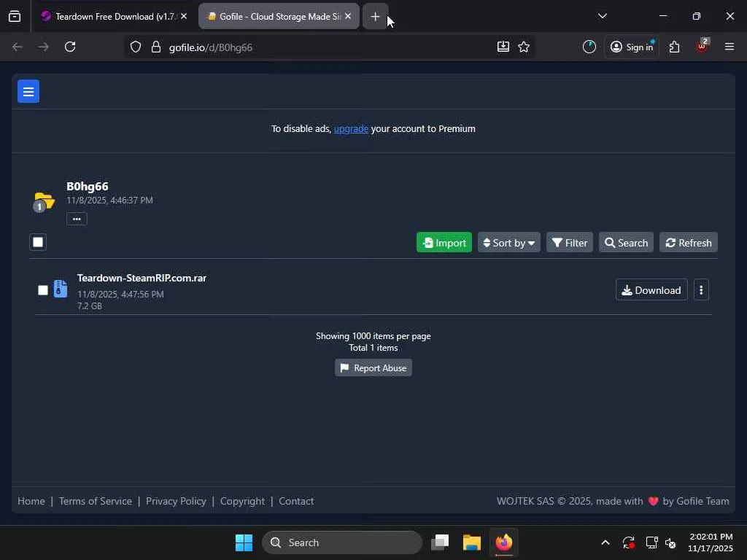Click the Report Abuse button
747x560 pixels.
coord(373,367)
